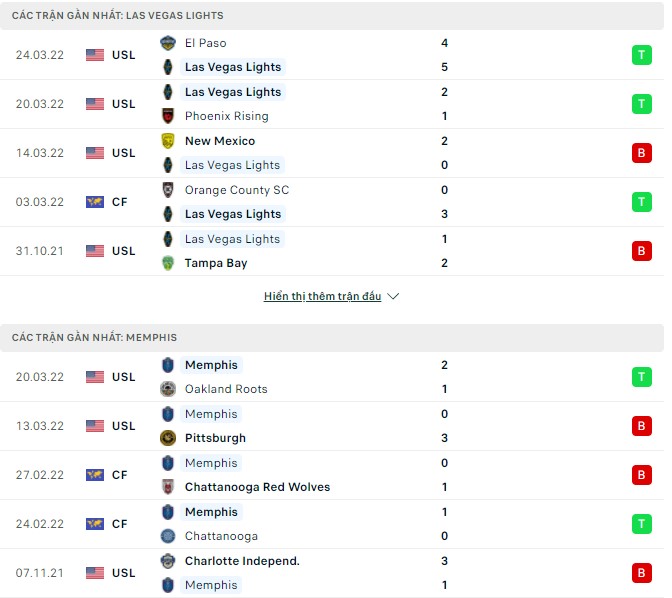The image size is (672, 598).
Task: Select the 'Các trận gần nhất: Memphis' header
Action: (x=94, y=338)
